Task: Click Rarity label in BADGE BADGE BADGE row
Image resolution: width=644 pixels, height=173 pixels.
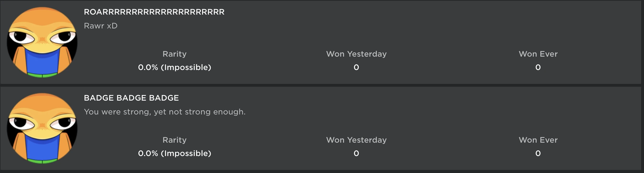Action: (x=175, y=140)
